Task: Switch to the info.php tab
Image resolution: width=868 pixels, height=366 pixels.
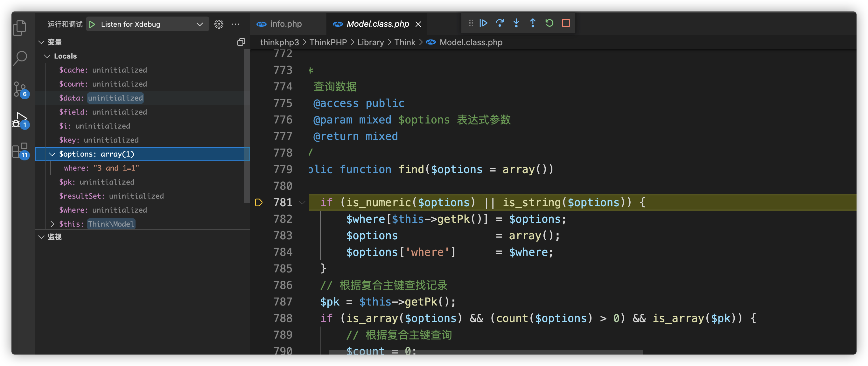Action: pos(285,24)
